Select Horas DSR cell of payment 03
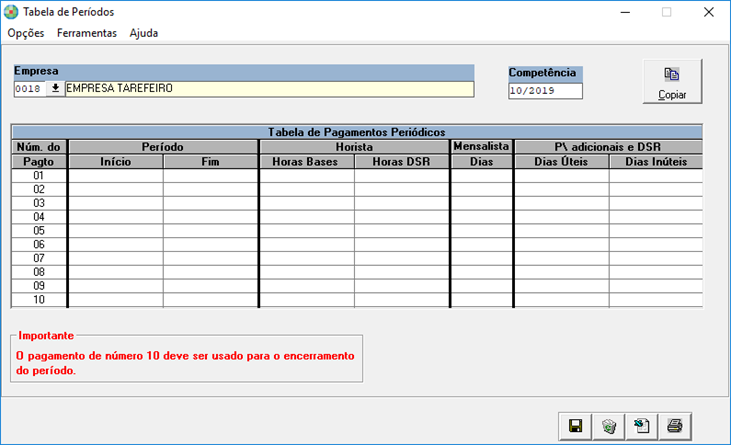The height and width of the screenshot is (445, 731). click(x=402, y=203)
